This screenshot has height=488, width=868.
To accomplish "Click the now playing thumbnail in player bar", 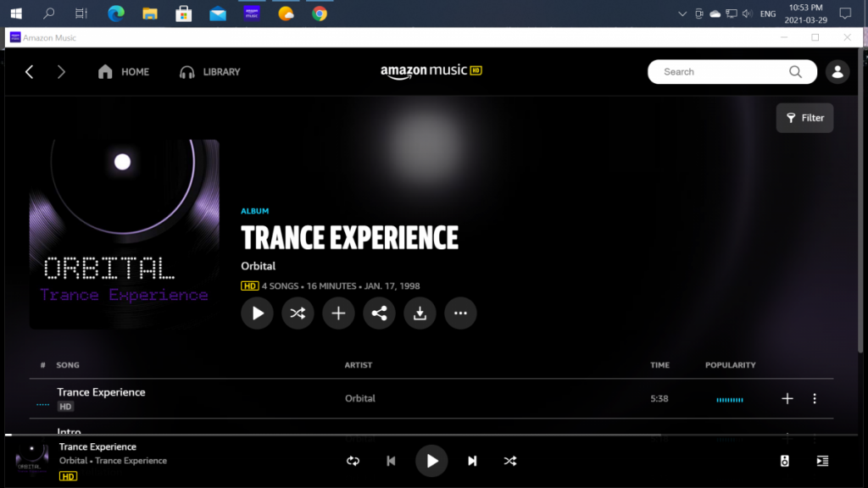I will click(x=32, y=458).
